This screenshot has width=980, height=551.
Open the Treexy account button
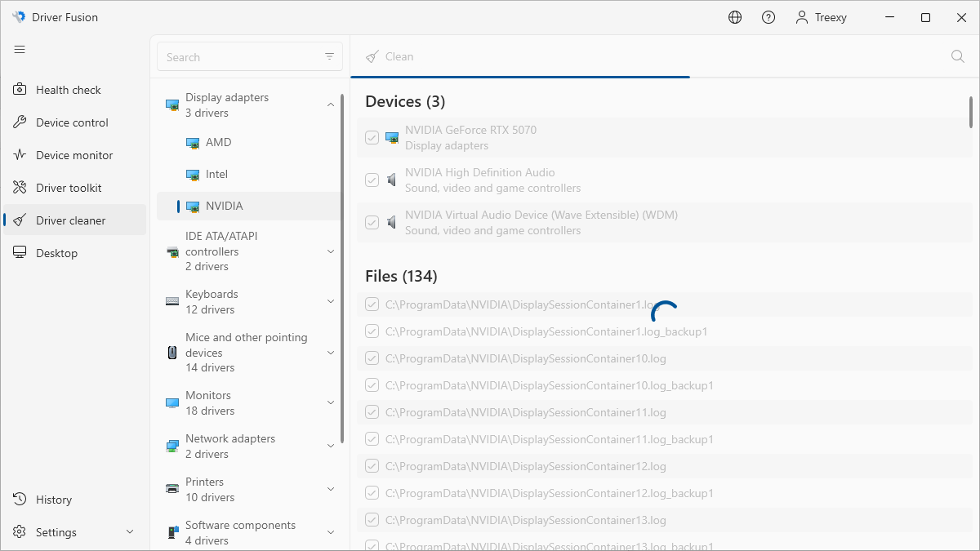tap(821, 17)
